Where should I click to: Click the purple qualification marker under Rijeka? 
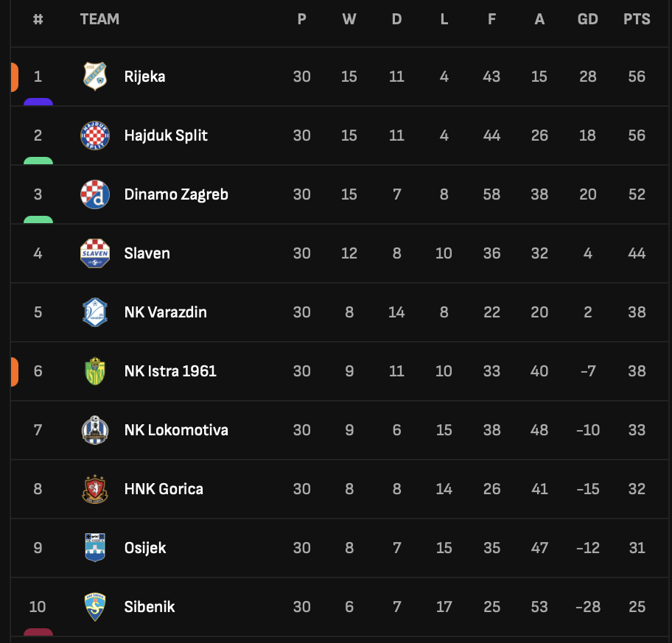tap(38, 102)
